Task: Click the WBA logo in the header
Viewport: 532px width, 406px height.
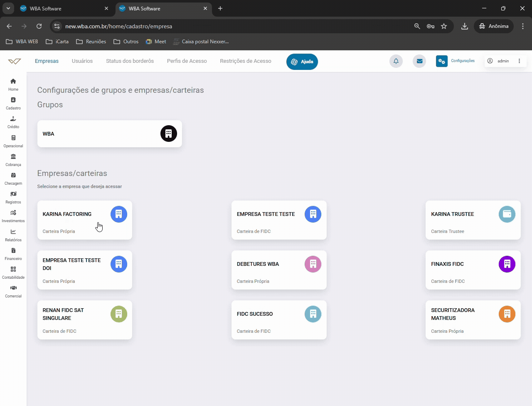Action: 15,61
